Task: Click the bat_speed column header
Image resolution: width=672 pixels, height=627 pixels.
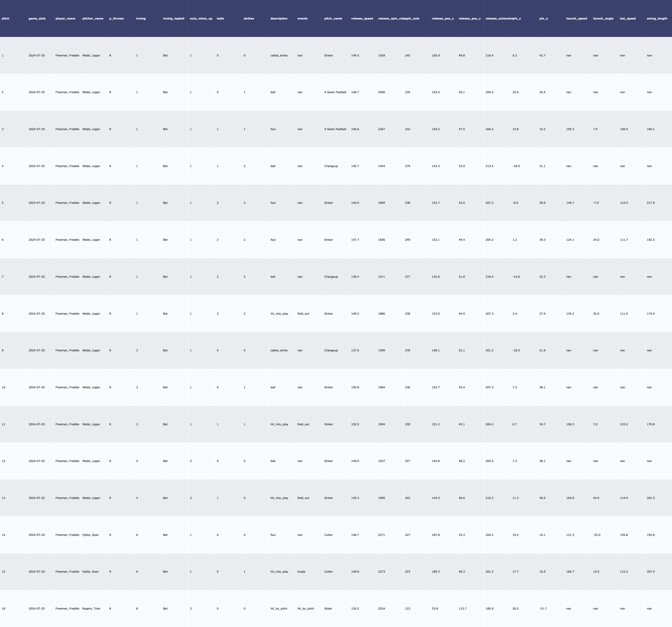Action: pyautogui.click(x=627, y=19)
